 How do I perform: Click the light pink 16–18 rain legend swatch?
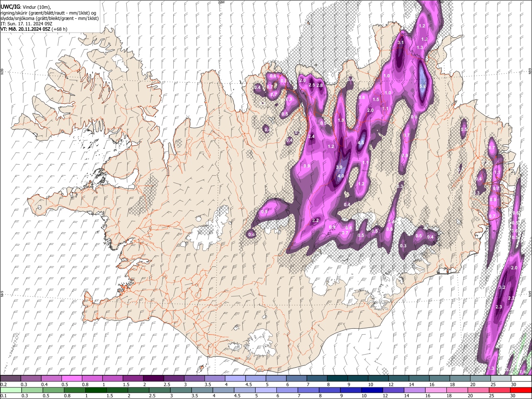coord(436,390)
